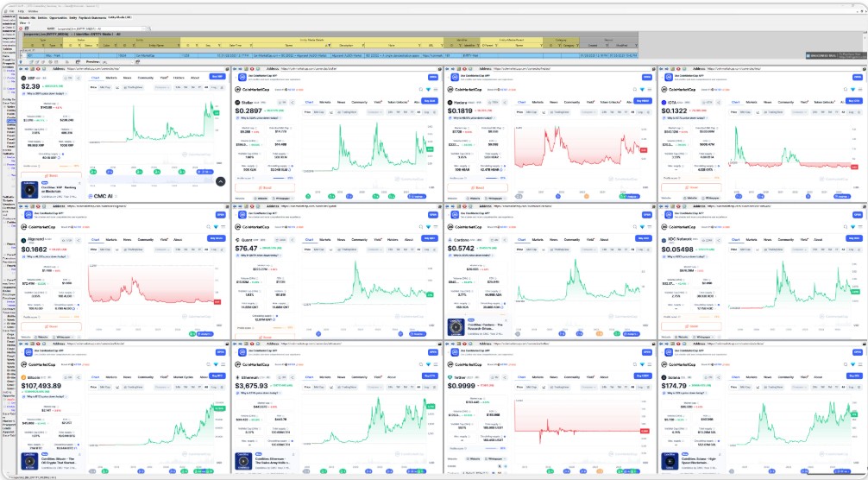
Task: Select Mkt Cap toggle on XRP chart
Action: pyautogui.click(x=104, y=87)
